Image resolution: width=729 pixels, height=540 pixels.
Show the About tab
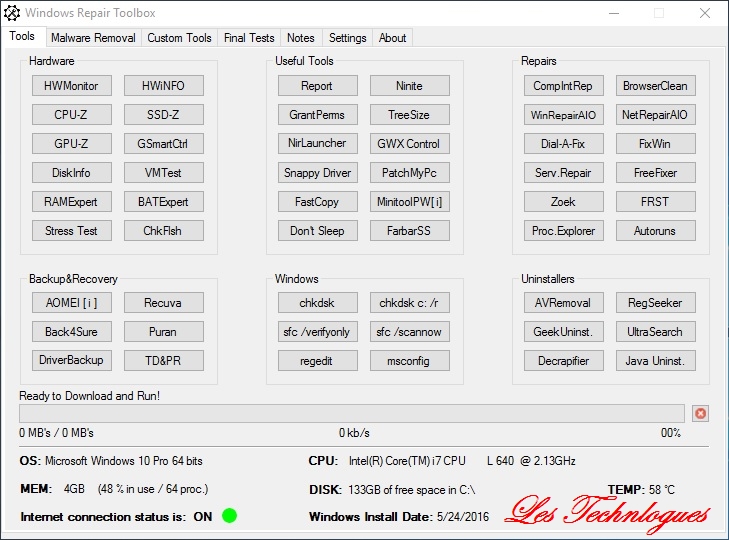pos(392,38)
